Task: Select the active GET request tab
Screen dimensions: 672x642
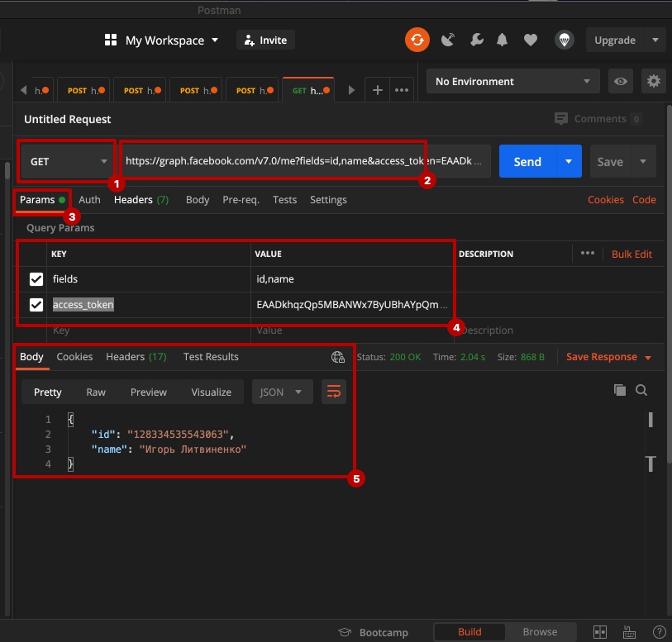Action: coord(308,90)
